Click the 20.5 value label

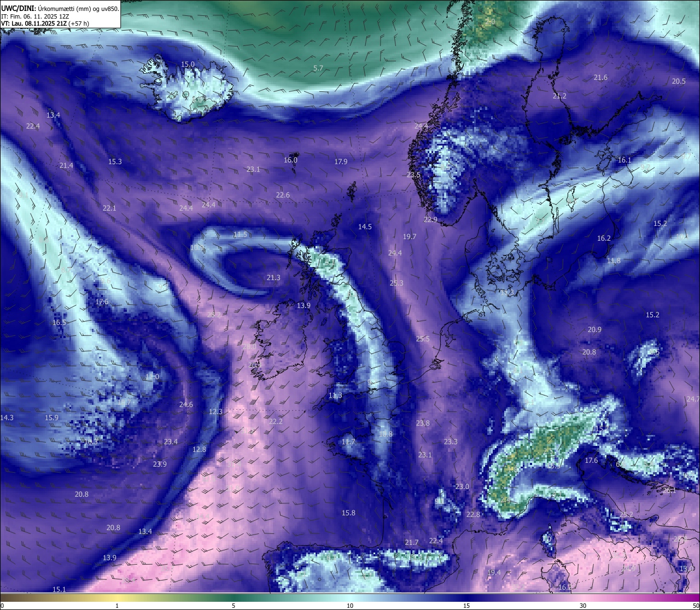pos(679,81)
